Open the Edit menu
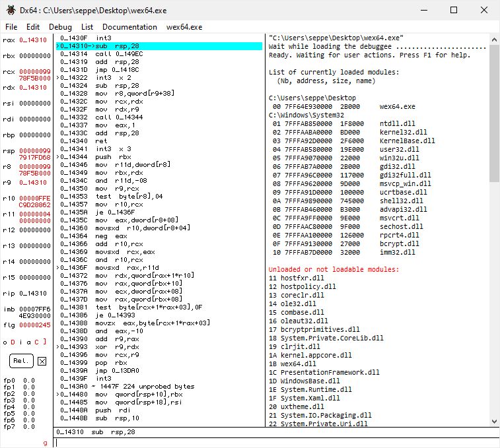Screen dimensions: 500x448 33,27
